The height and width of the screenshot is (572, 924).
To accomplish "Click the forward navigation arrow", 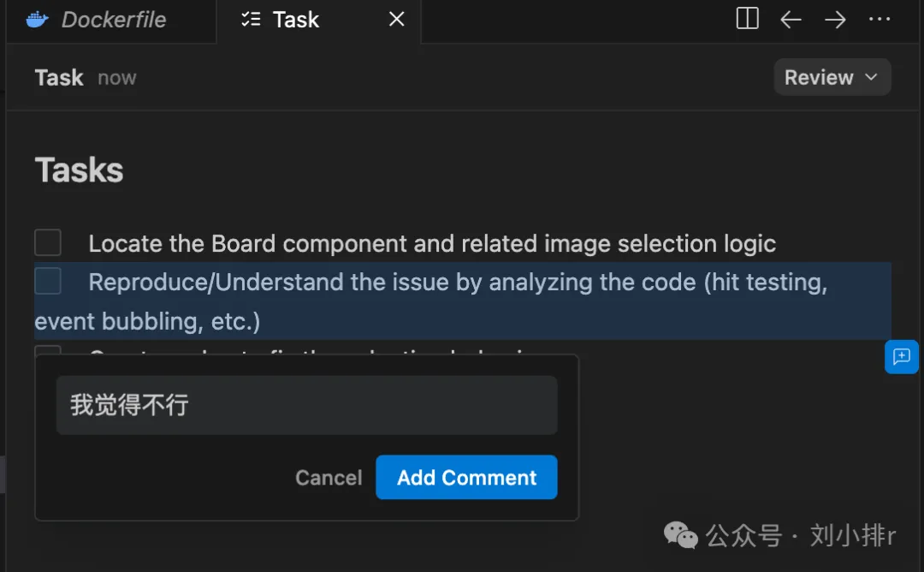I will coord(835,19).
